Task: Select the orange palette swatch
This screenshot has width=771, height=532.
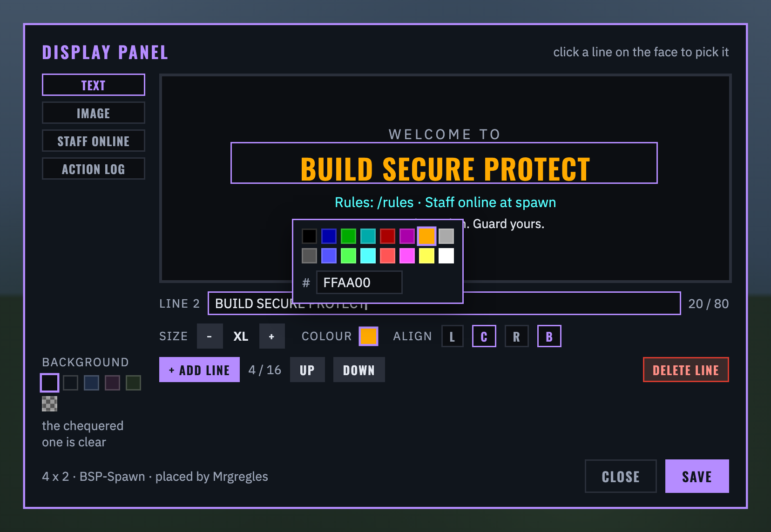Action: pos(426,236)
